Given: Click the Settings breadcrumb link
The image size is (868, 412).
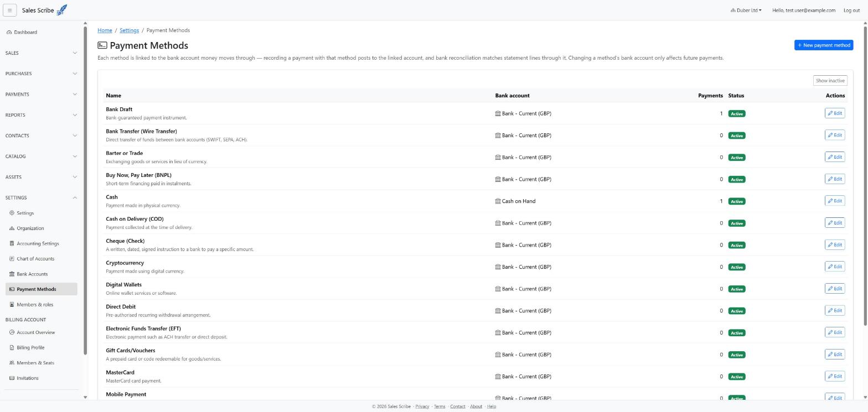Looking at the screenshot, I should coord(129,30).
